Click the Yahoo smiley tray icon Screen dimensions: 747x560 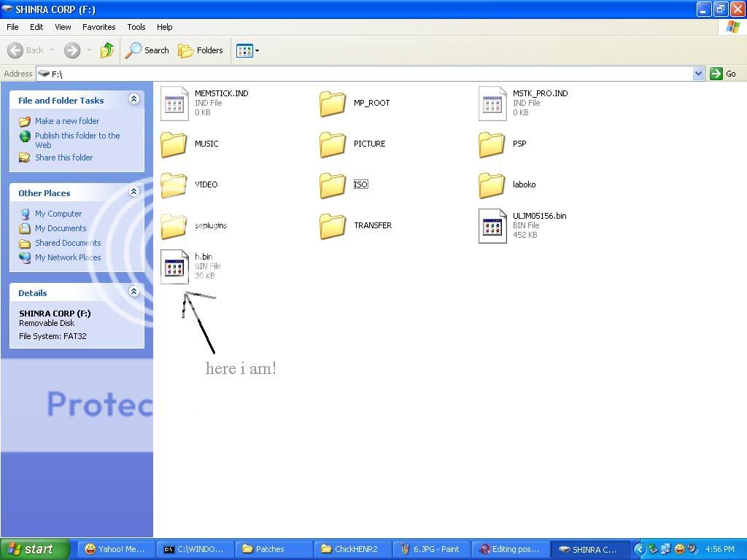[x=680, y=550]
